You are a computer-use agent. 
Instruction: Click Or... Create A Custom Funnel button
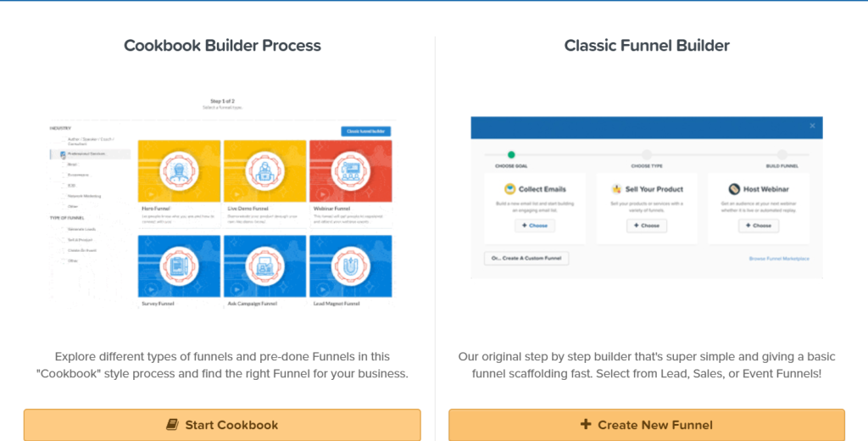tap(526, 258)
